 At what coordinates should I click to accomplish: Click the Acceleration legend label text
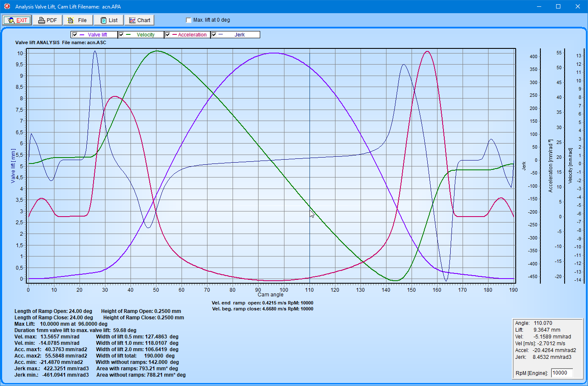tap(192, 35)
